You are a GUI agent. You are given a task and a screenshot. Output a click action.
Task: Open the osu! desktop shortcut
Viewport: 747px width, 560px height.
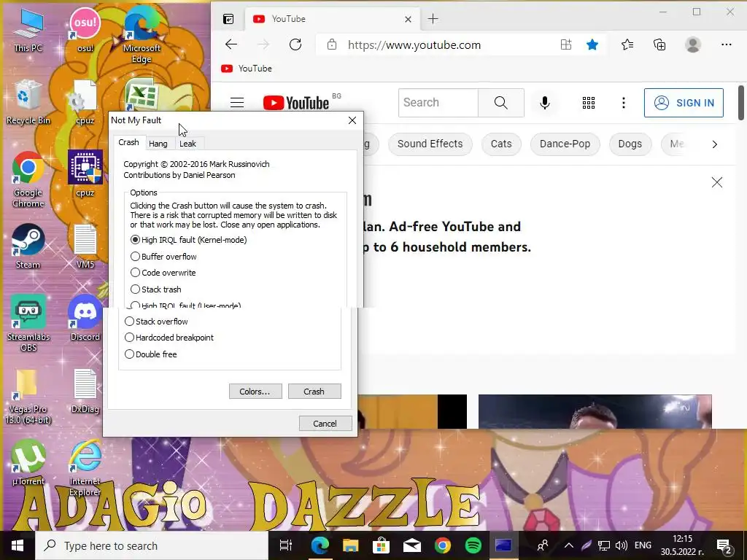pyautogui.click(x=85, y=29)
